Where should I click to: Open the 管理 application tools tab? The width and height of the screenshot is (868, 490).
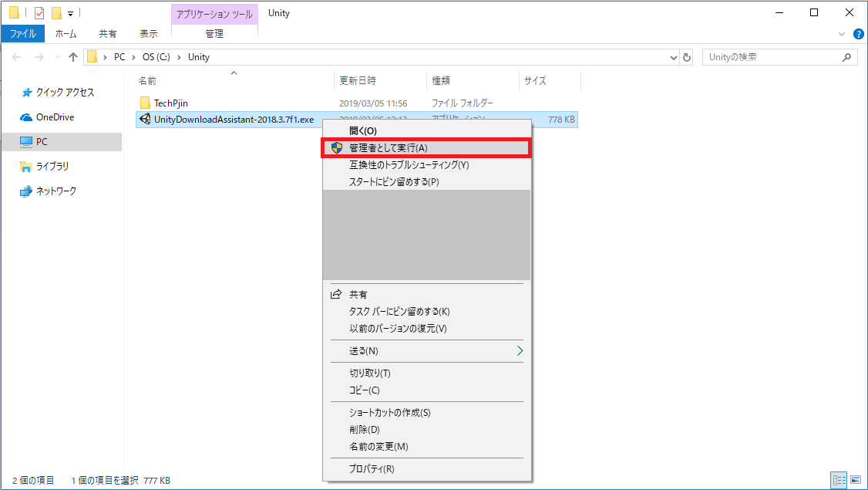point(214,34)
